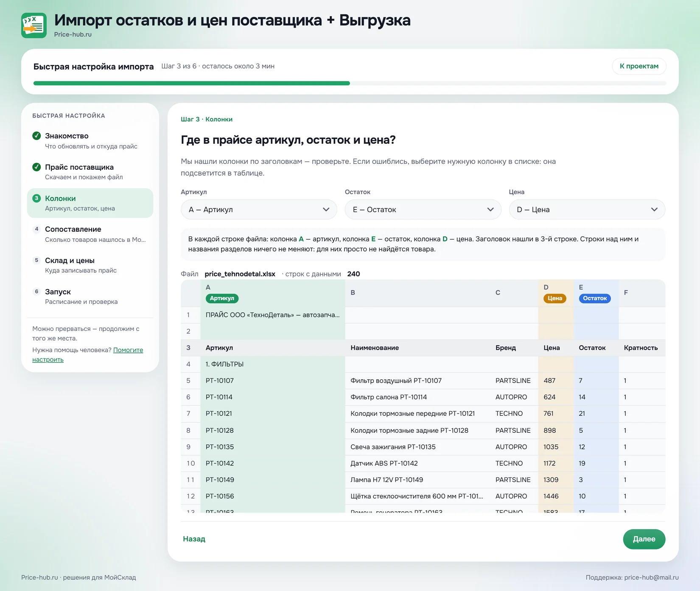Click the step 6 number badge Запуск

pos(37,291)
